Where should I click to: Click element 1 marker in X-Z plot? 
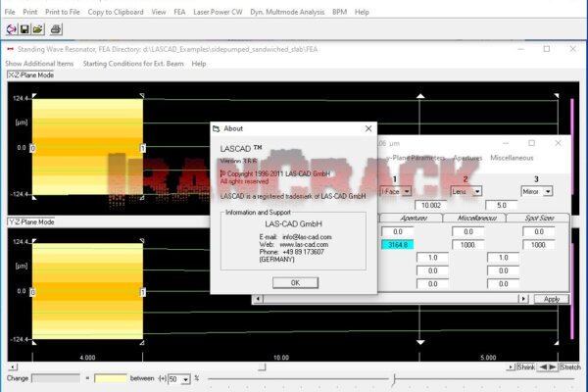pyautogui.click(x=143, y=149)
